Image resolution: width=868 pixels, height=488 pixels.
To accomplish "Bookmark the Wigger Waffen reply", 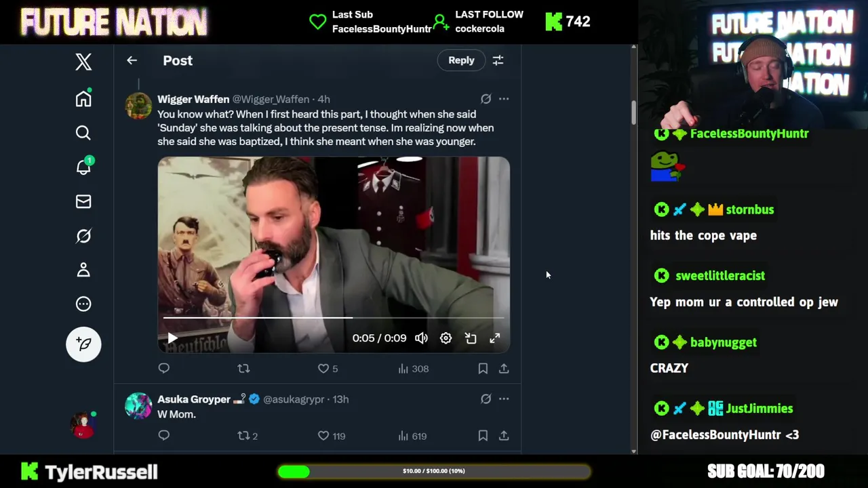I will coord(483,369).
